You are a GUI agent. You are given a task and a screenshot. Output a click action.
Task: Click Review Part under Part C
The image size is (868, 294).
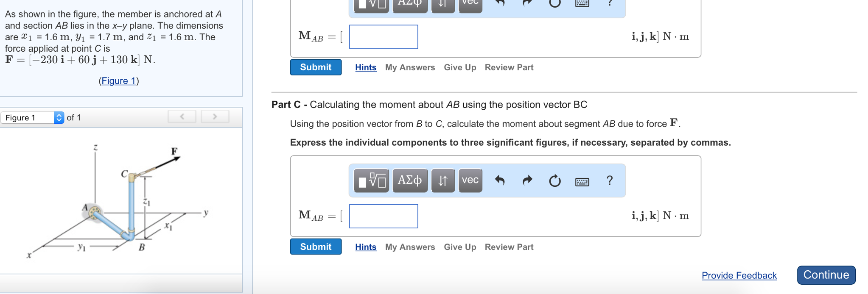[x=508, y=247]
